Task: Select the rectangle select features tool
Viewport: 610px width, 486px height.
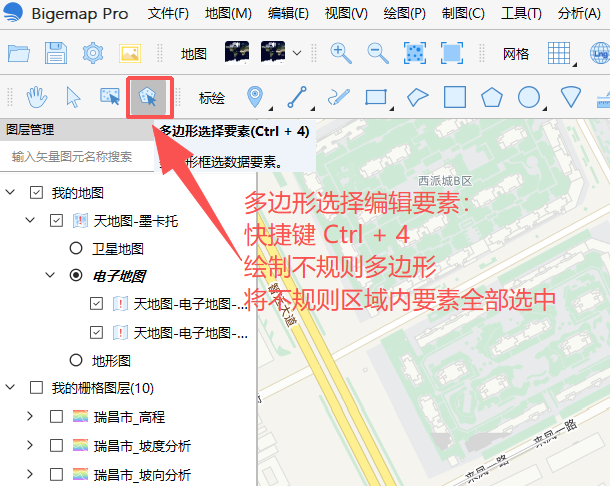Action: point(110,96)
